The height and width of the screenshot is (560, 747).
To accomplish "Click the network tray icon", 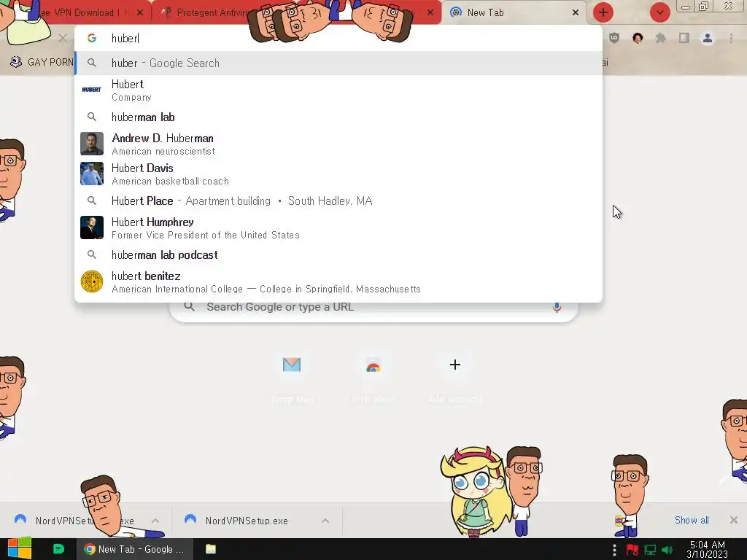I will click(650, 550).
